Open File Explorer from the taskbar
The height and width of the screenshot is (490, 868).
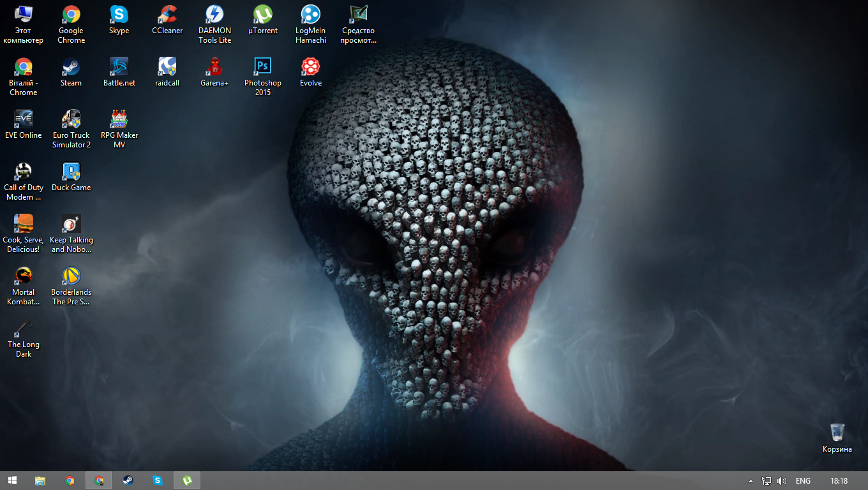[40, 480]
